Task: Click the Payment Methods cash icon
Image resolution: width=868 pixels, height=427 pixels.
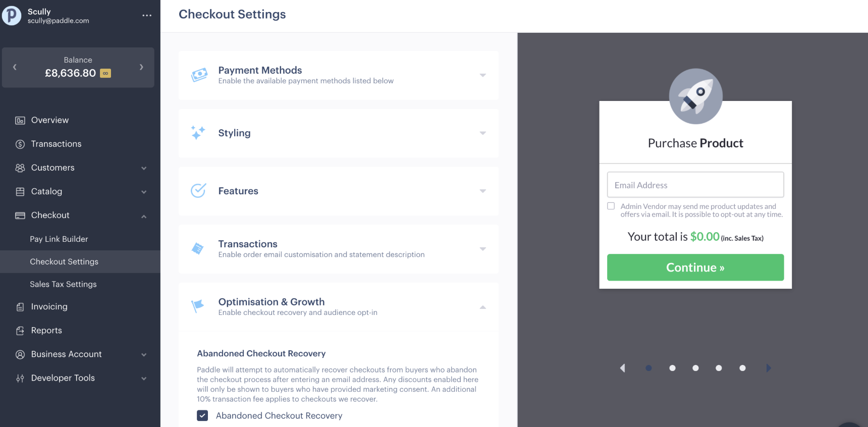Action: pos(199,75)
